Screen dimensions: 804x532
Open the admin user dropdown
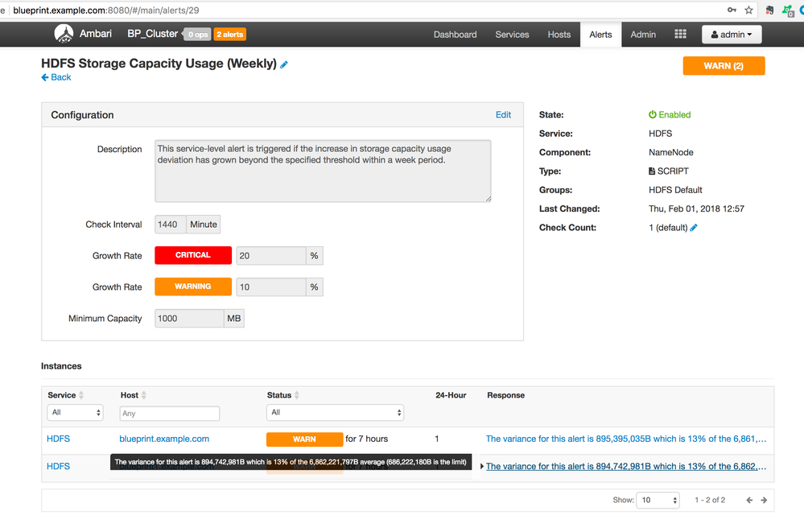[732, 35]
